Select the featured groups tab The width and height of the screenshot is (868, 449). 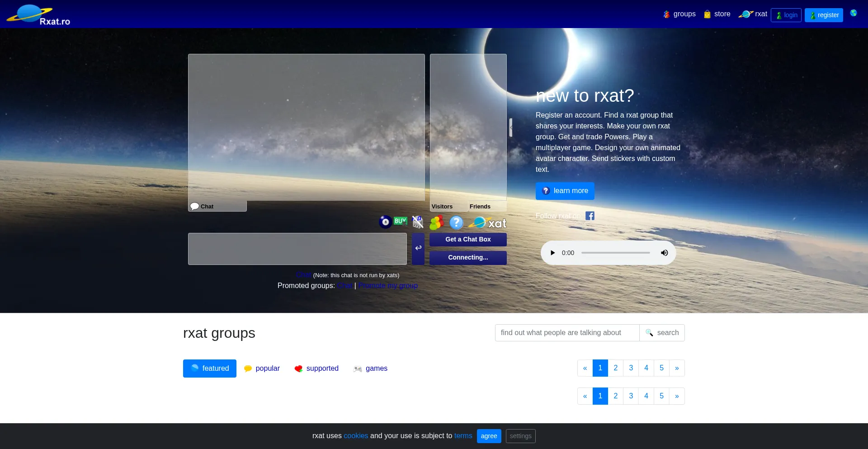coord(210,369)
